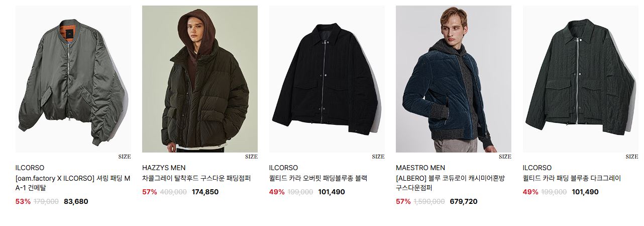Open the gray MA-1 bomber jacket image
Screen dimensions: 644x226
click(73, 79)
